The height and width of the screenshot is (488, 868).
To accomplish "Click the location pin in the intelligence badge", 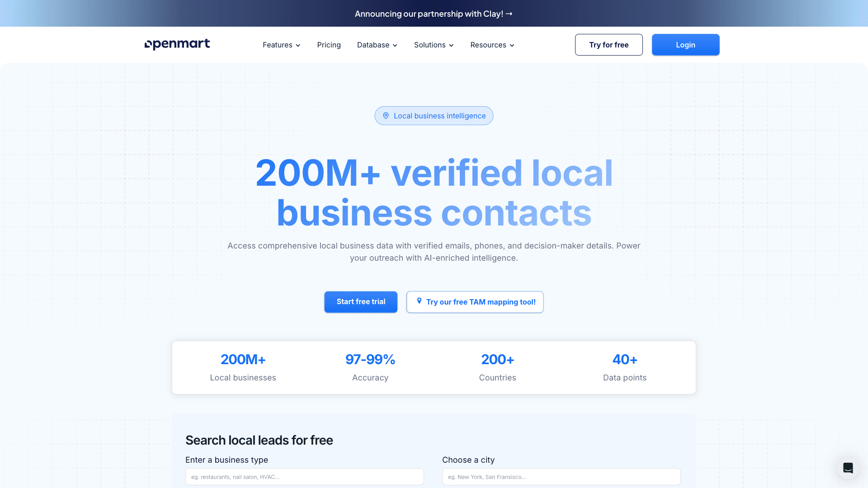I will 386,116.
